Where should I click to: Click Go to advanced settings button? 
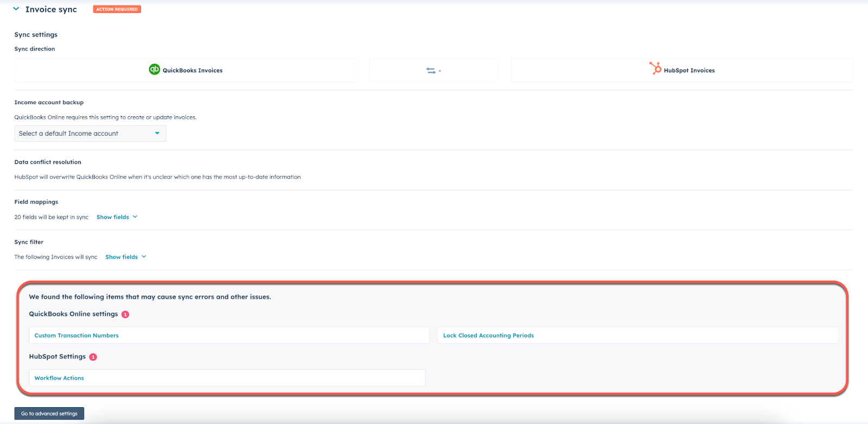(49, 414)
